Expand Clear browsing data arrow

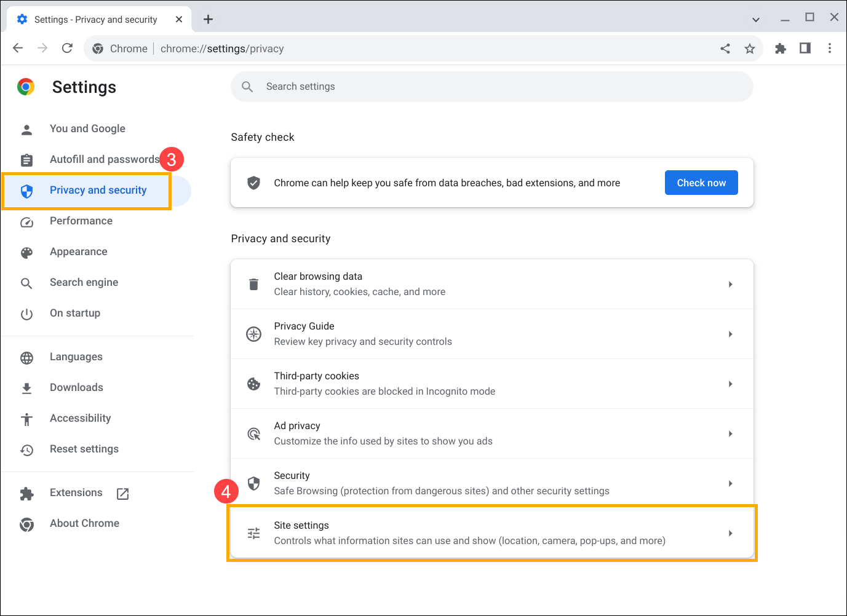pyautogui.click(x=730, y=284)
